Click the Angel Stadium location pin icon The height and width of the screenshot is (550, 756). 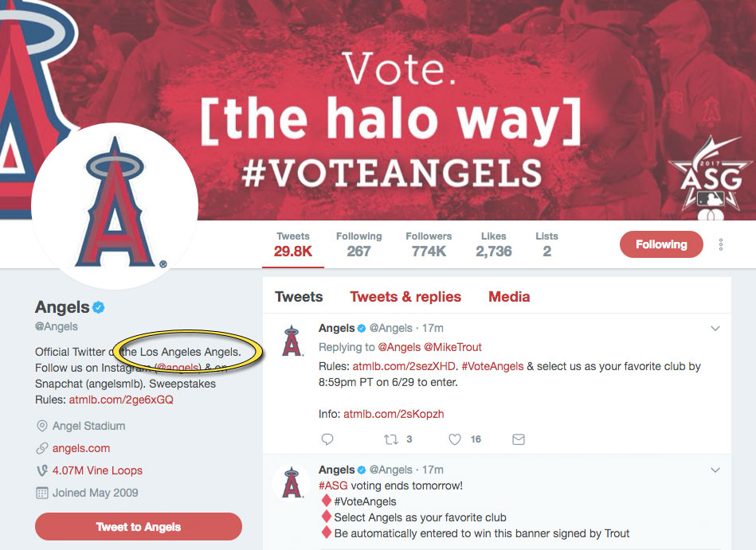tap(42, 426)
